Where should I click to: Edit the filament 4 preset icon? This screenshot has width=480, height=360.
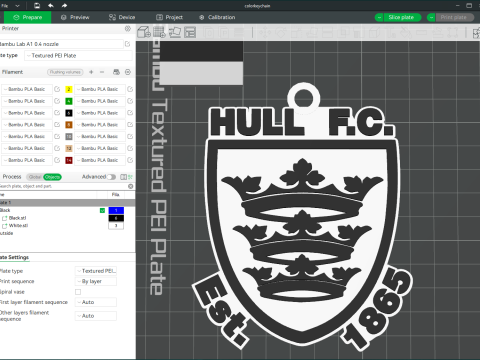point(130,101)
